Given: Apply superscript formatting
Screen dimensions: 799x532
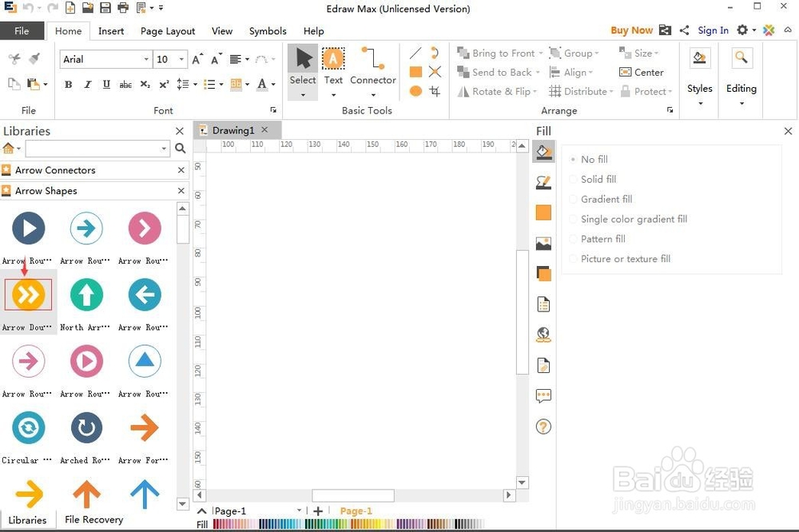Looking at the screenshot, I should click(164, 85).
